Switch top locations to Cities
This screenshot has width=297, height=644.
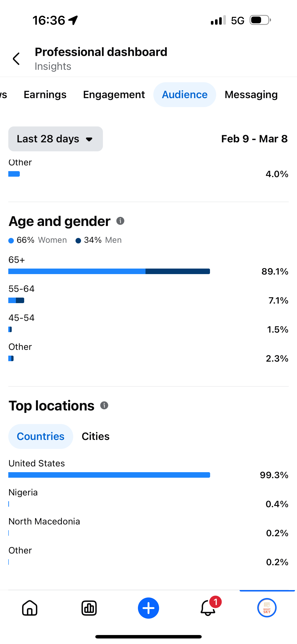[x=96, y=436]
